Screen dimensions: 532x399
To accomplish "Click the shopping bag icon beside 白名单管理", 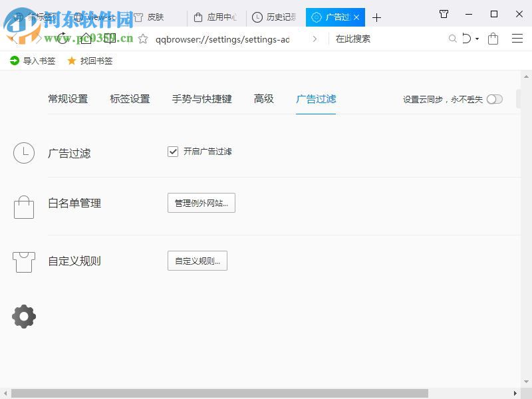I will coord(24,206).
